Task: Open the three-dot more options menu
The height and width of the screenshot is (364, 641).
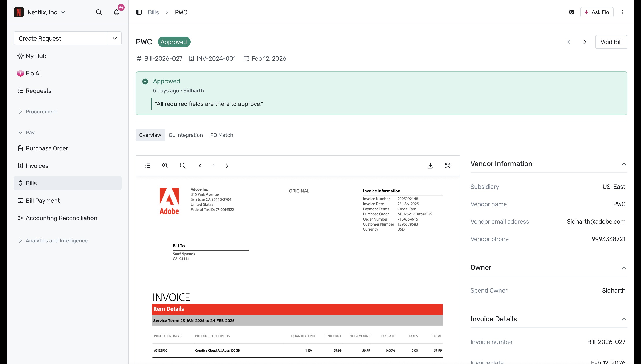Action: [622, 12]
